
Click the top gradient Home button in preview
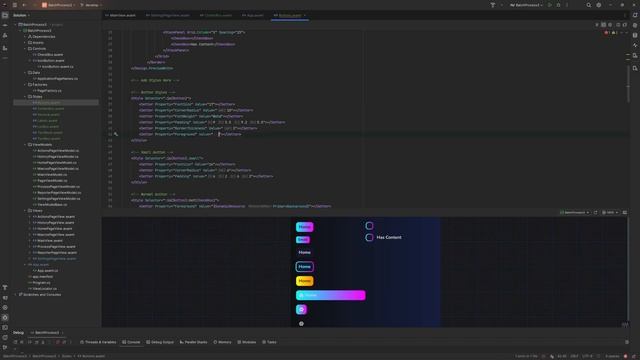tap(304, 227)
